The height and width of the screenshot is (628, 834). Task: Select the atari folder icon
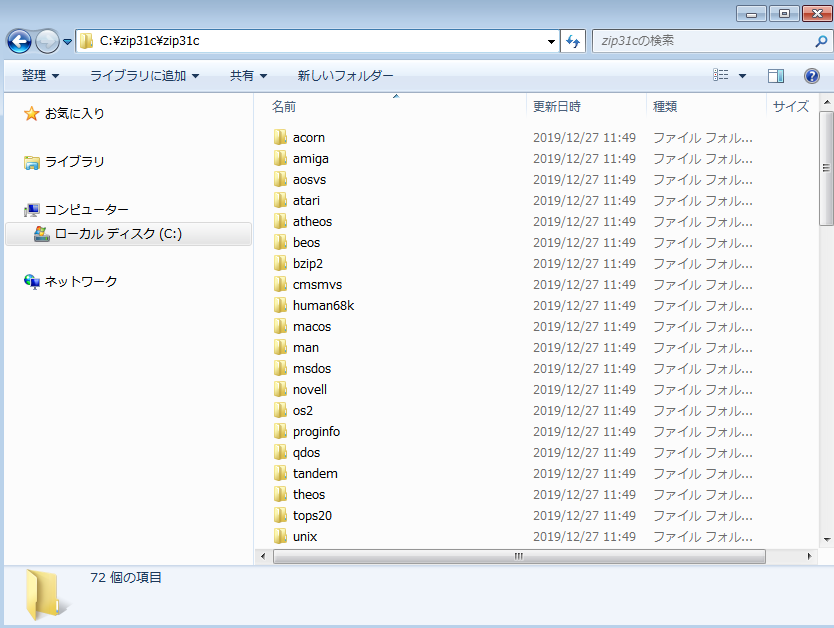point(280,200)
